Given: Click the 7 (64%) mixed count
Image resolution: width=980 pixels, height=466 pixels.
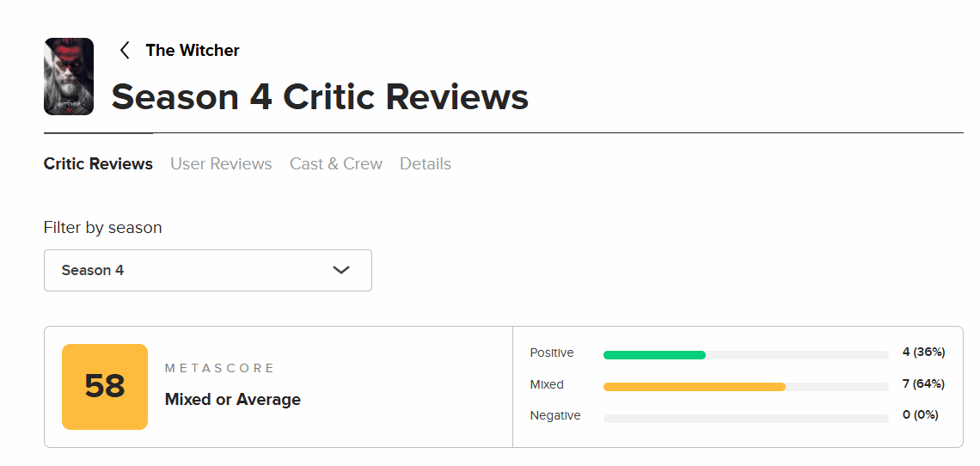Looking at the screenshot, I should point(923,383).
